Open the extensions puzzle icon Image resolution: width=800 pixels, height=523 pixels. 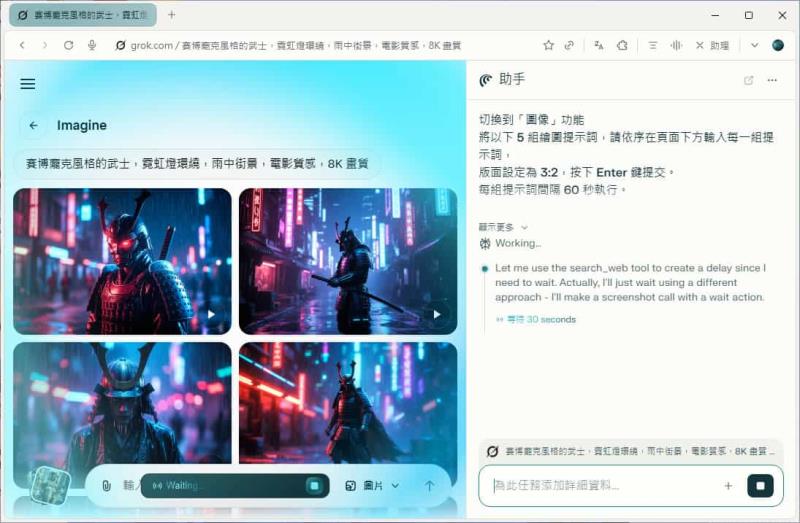(622, 45)
